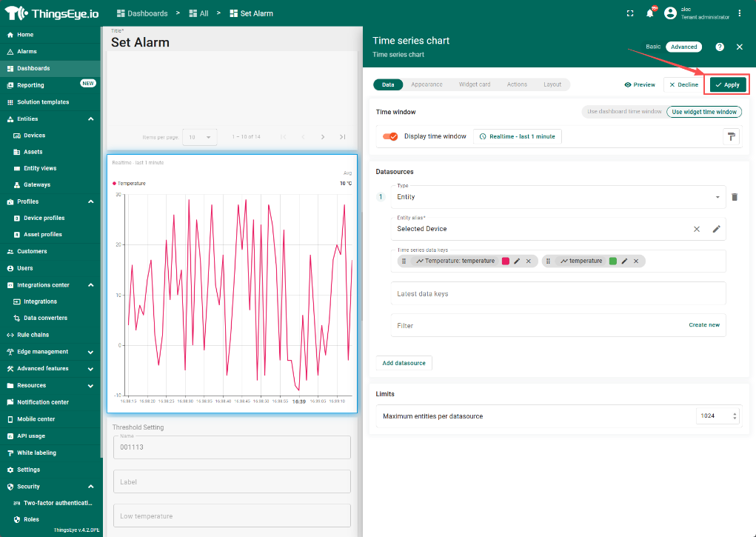Open time window style paint icon
The image size is (756, 537).
731,136
